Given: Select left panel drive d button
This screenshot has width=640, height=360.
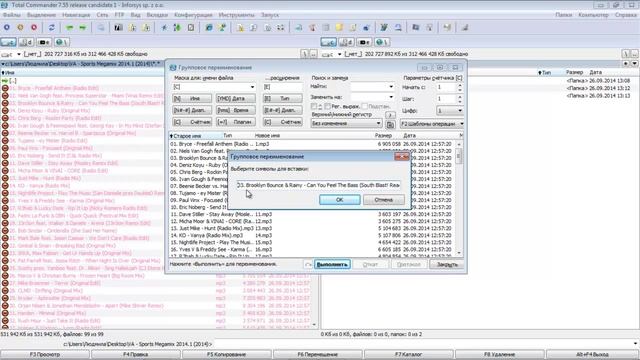Looking at the screenshot, I should (x=26, y=42).
